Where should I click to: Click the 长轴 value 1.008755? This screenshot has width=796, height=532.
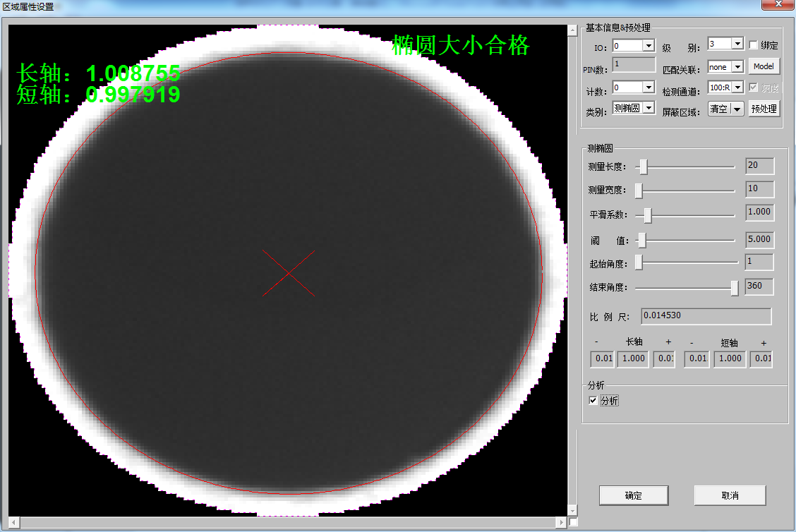point(133,73)
